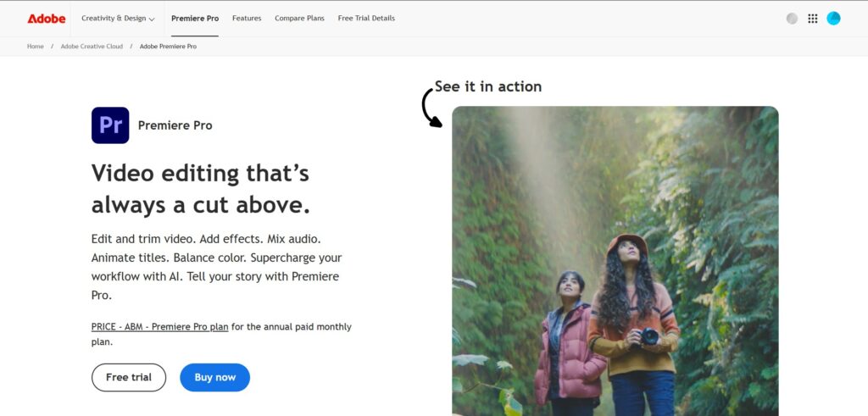Click the Adobe logo
Screen dimensions: 868x416
click(47, 19)
